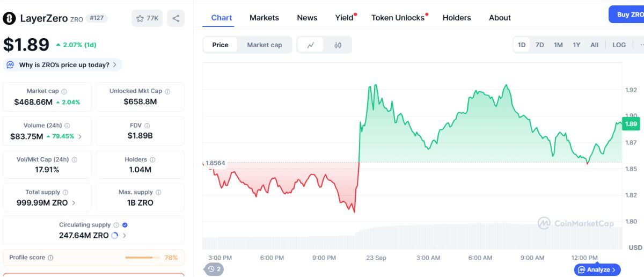Open "Why is ZRO's price up today?"
This screenshot has width=644, height=277.
(x=63, y=65)
